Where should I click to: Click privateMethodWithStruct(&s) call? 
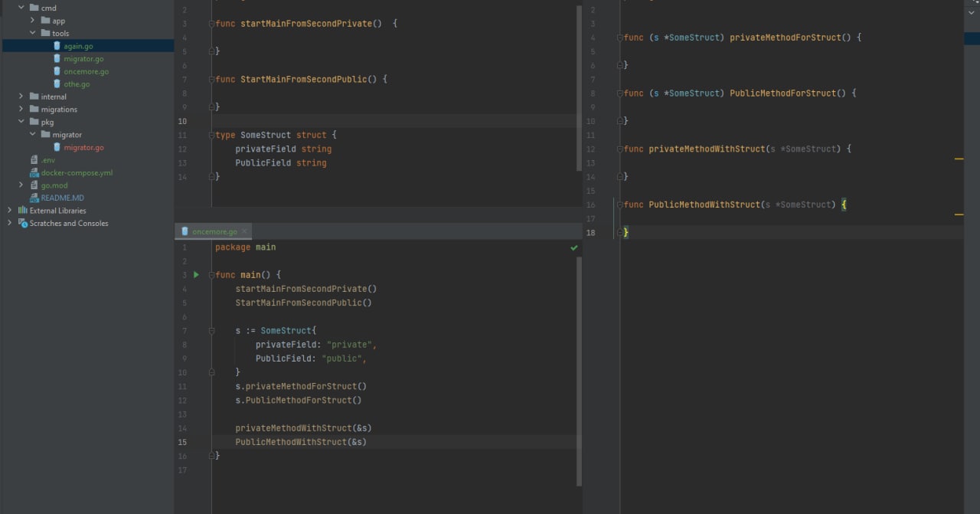coord(303,428)
